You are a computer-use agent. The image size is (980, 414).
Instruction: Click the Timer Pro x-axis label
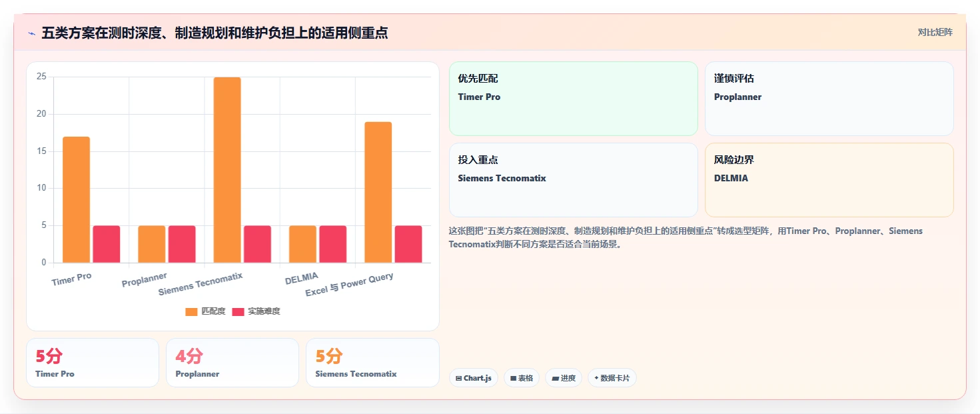[x=72, y=279]
